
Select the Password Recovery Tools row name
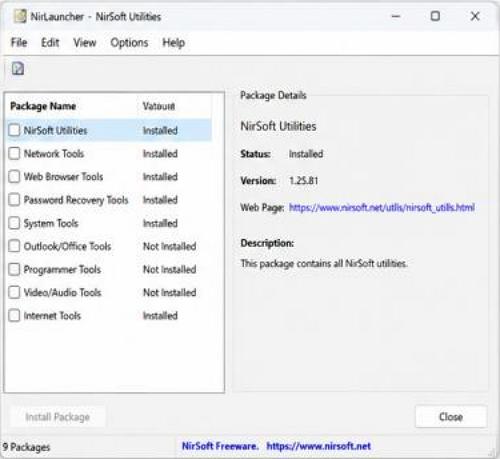[x=76, y=200]
